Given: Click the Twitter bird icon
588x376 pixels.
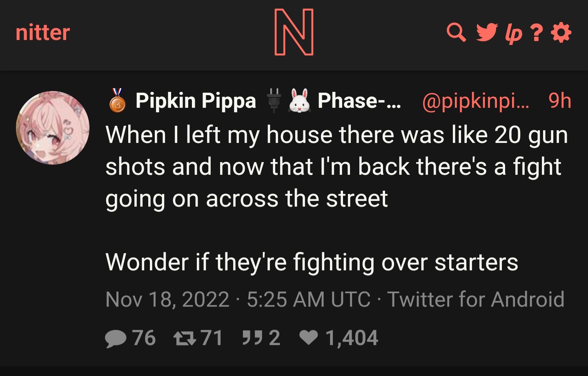Looking at the screenshot, I should [487, 33].
